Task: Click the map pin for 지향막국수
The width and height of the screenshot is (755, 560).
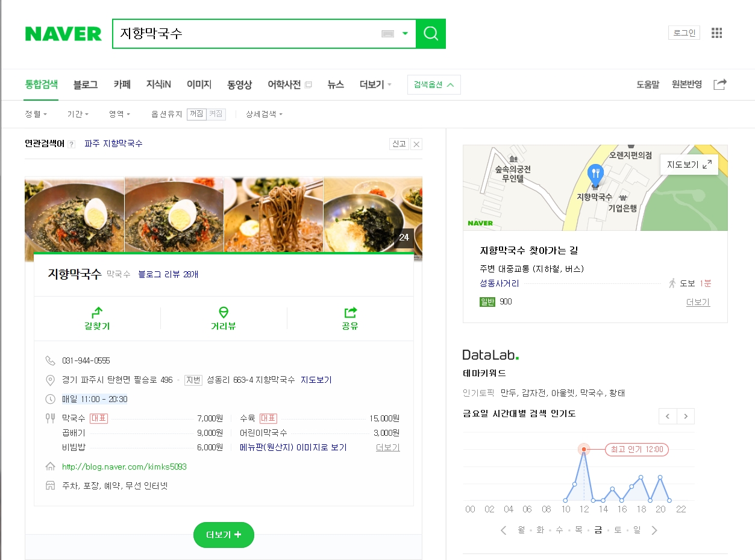Action: coord(595,175)
